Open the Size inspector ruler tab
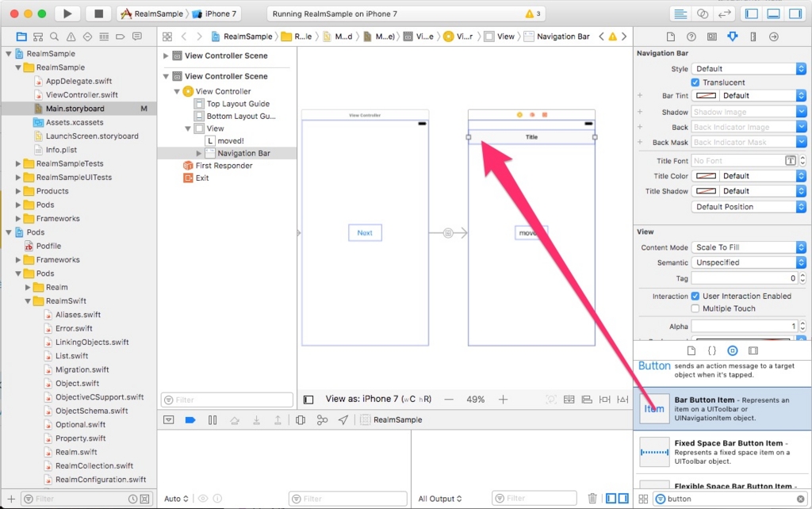812x509 pixels. 753,36
